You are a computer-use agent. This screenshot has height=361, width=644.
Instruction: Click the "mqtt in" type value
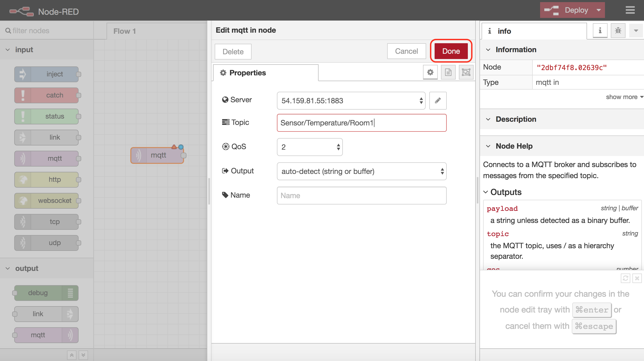click(547, 82)
